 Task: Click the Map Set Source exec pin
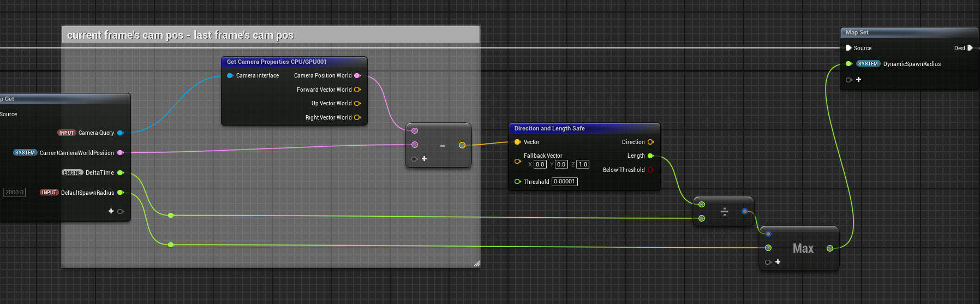point(848,48)
